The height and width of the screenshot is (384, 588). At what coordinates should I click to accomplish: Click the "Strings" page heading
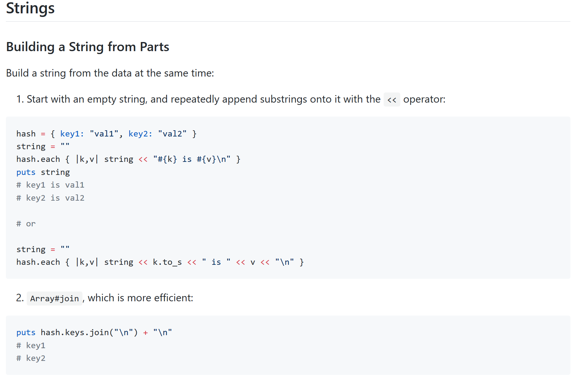click(30, 8)
